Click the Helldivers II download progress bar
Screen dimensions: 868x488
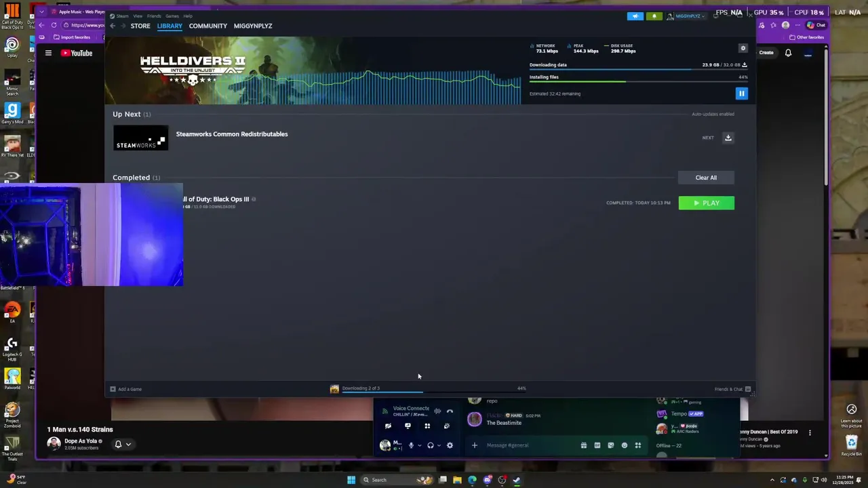tap(638, 69)
